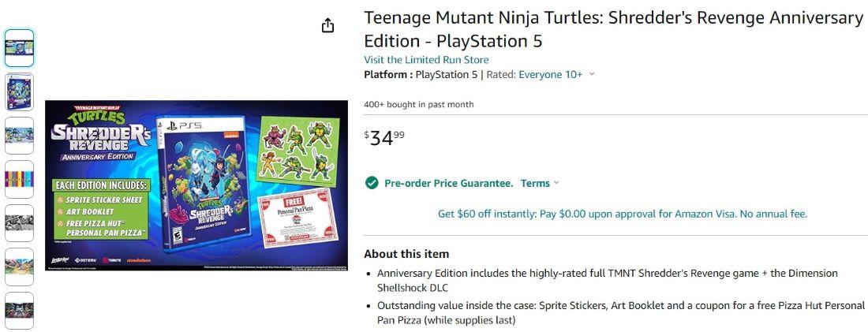Expand the chevron beside Everyone 10+ rating

point(593,75)
